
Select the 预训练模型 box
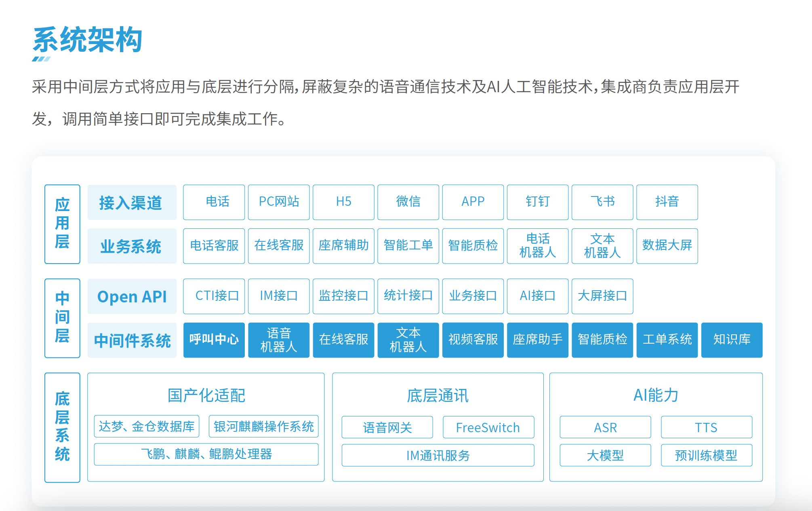click(706, 456)
